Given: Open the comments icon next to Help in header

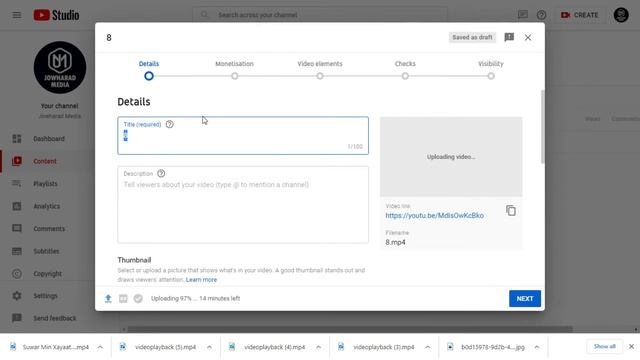Looking at the screenshot, I should [x=522, y=15].
